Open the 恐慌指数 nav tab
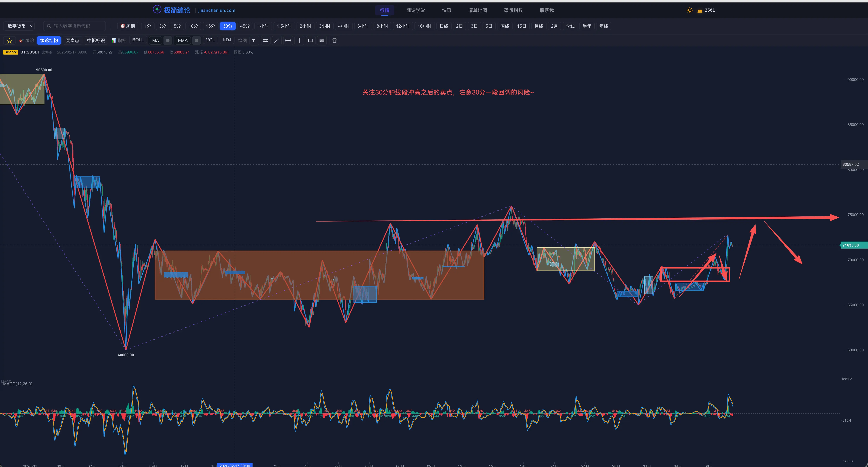This screenshot has width=868, height=467. 513,10
